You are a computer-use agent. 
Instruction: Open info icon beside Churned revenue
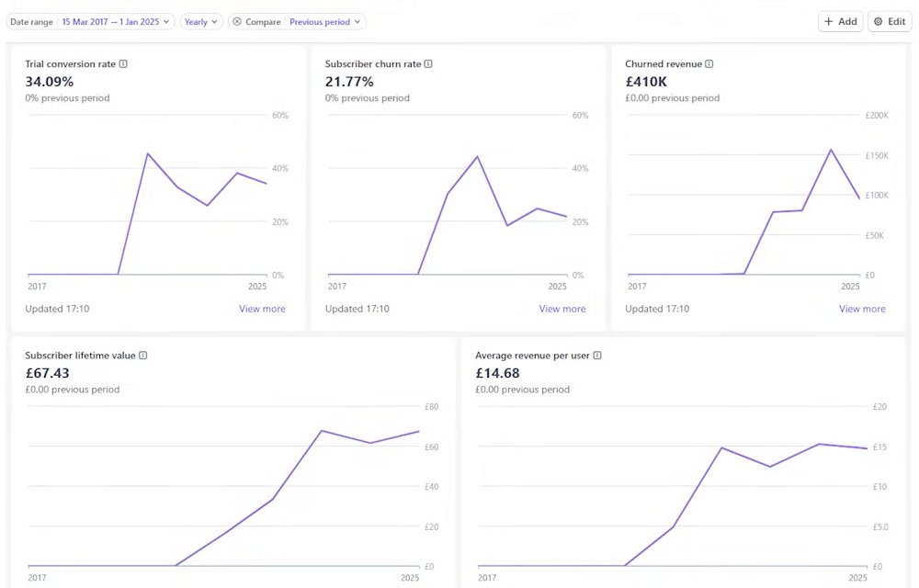point(709,63)
